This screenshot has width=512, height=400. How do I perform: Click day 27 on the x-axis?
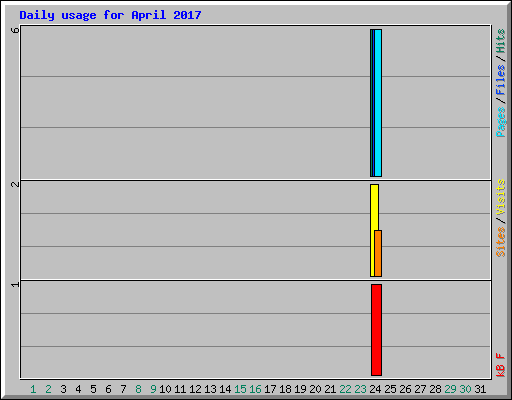pyautogui.click(x=420, y=389)
